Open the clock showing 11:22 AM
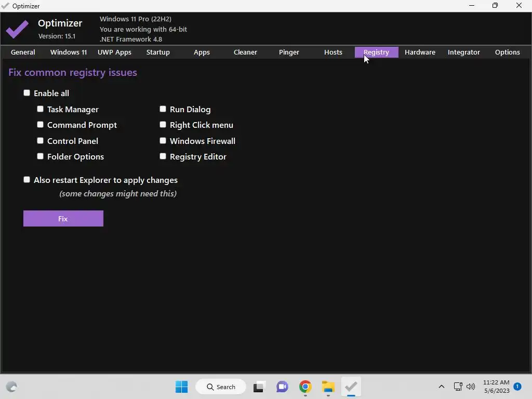This screenshot has height=399, width=532. tap(496, 387)
